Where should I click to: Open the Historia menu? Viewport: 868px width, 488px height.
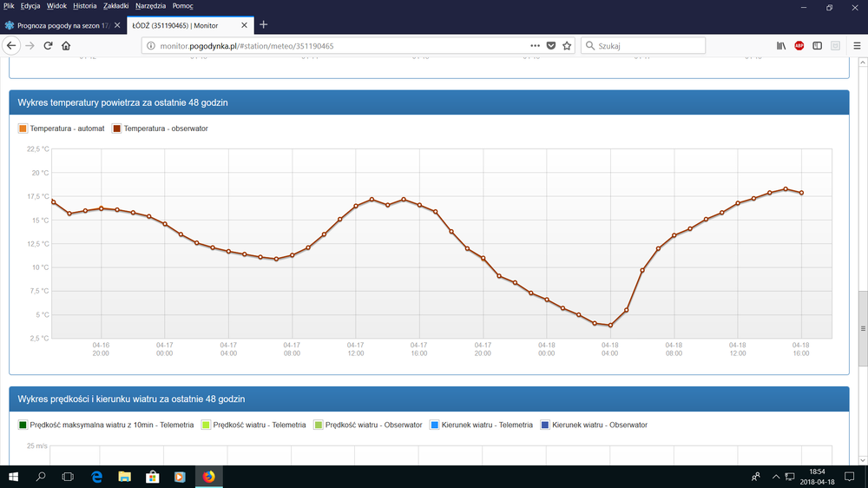85,5
